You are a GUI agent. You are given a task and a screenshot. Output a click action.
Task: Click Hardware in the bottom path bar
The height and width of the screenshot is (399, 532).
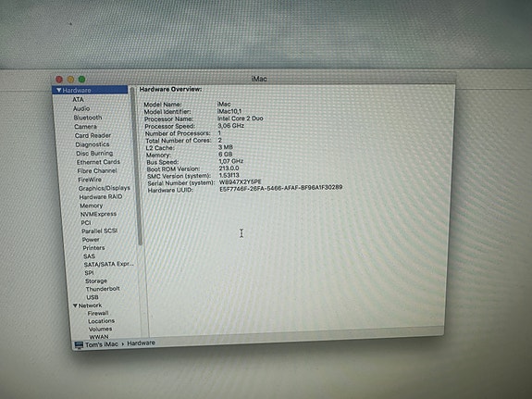(x=141, y=343)
